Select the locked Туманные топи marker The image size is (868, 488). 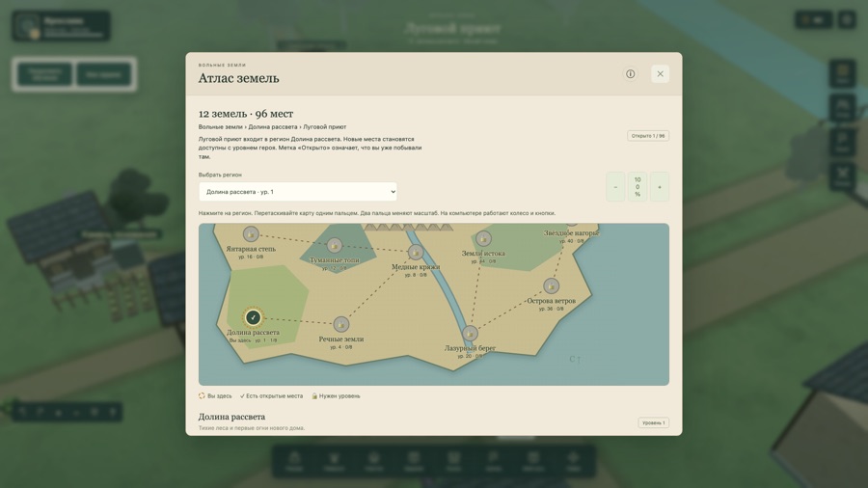[335, 245]
